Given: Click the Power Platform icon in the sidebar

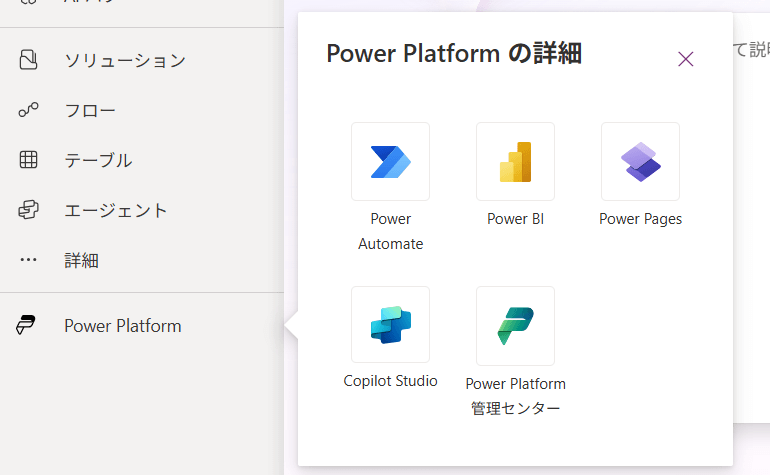Looking at the screenshot, I should tap(28, 326).
